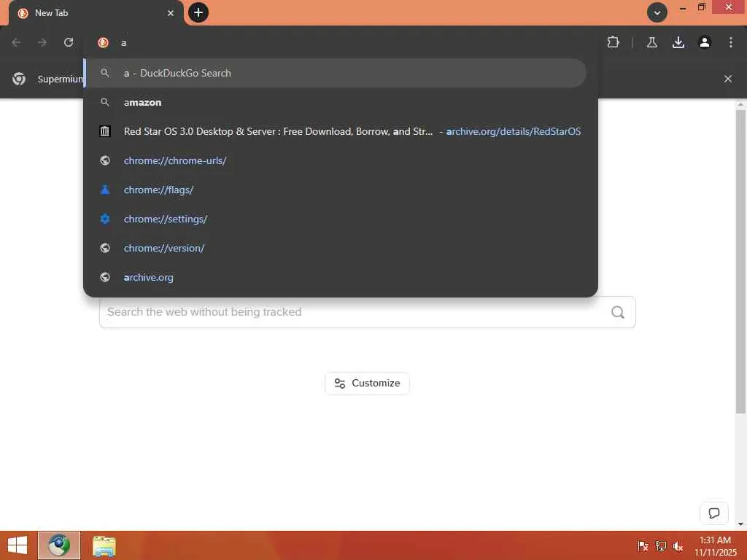This screenshot has width=747, height=560.
Task: Click the globe icon beside chrome://version/
Action: point(105,248)
